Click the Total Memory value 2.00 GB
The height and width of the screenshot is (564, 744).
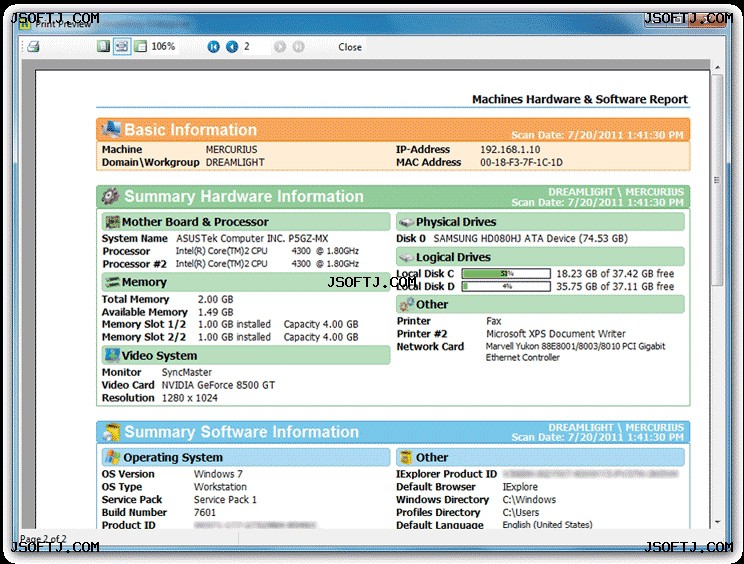215,299
